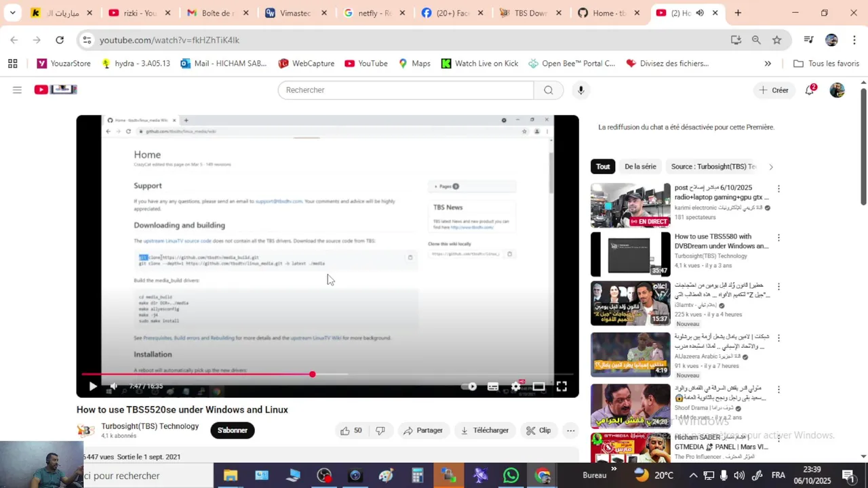Screen dimensions: 868x488
Task: Open more actions menu beside Clip
Action: pyautogui.click(x=571, y=430)
